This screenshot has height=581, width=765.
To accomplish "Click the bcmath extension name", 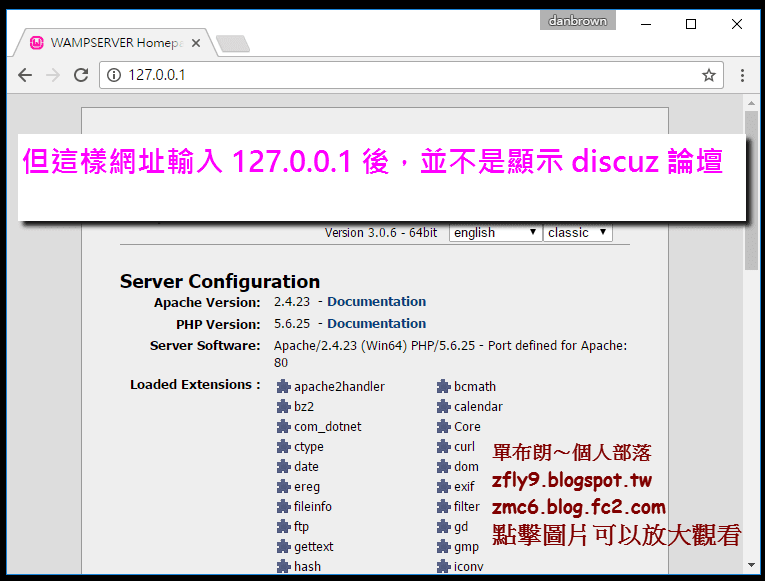I will point(475,387).
